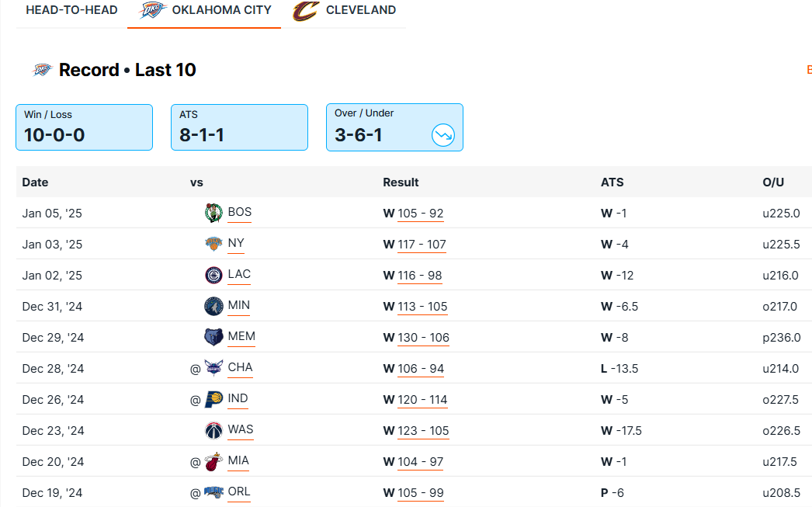Screen dimensions: 812x507
Task: Click the Boston Celtics team logo
Action: pyautogui.click(x=213, y=213)
